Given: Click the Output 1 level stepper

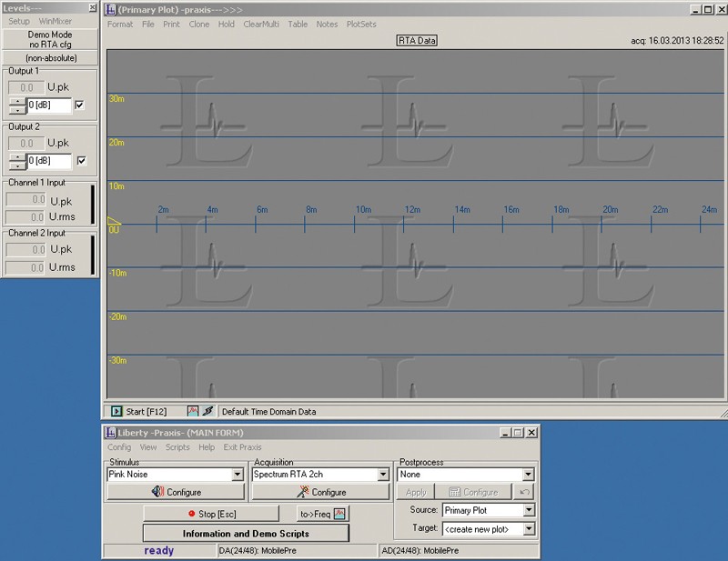Looking at the screenshot, I should (17, 105).
